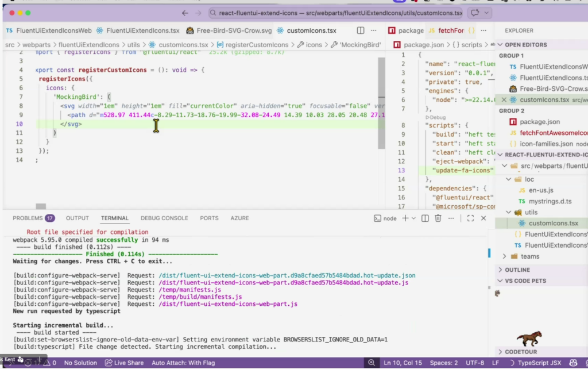Close customIcons.tsx in Open Editors list
Image resolution: width=588 pixels, height=369 pixels.
(x=504, y=99)
